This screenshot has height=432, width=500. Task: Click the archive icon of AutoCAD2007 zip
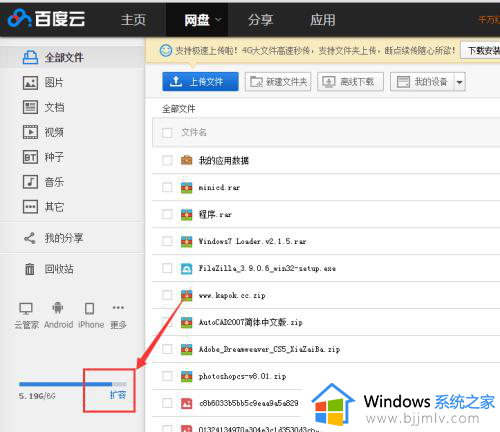coord(187,322)
